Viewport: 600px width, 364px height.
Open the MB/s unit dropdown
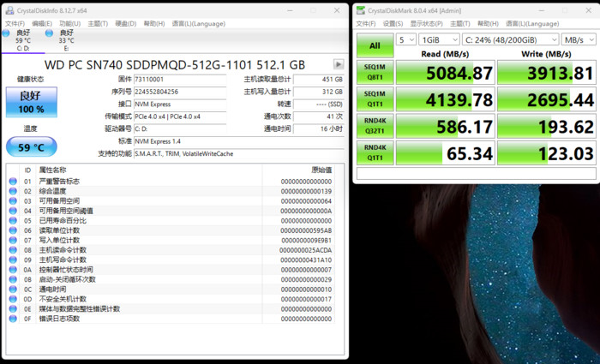(x=578, y=39)
